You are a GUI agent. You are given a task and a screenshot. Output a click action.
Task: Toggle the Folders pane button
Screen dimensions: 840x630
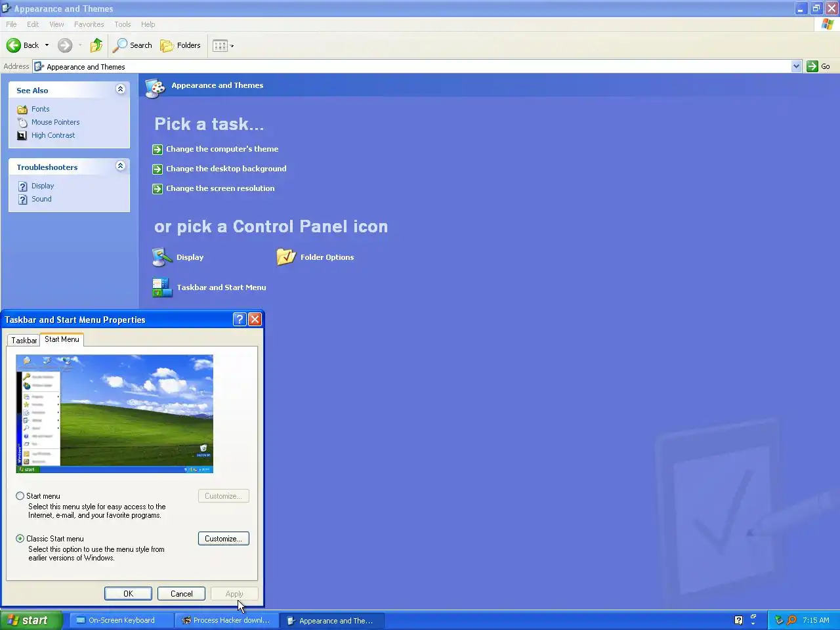coord(180,45)
